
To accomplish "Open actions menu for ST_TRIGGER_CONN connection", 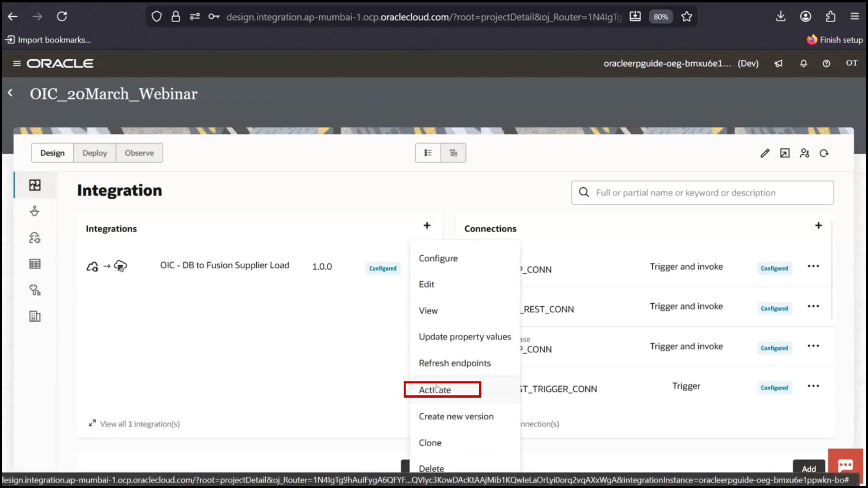I will [x=813, y=386].
